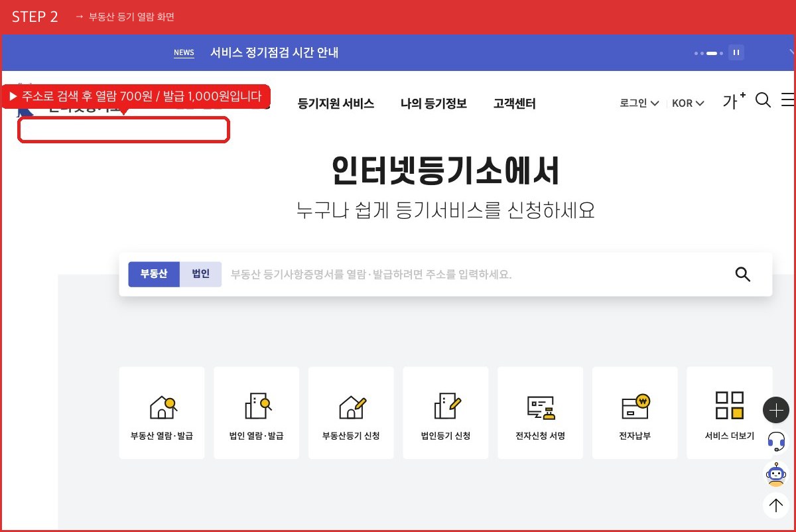The width and height of the screenshot is (796, 532).
Task: Expand the 로그인 dropdown
Action: (x=639, y=103)
